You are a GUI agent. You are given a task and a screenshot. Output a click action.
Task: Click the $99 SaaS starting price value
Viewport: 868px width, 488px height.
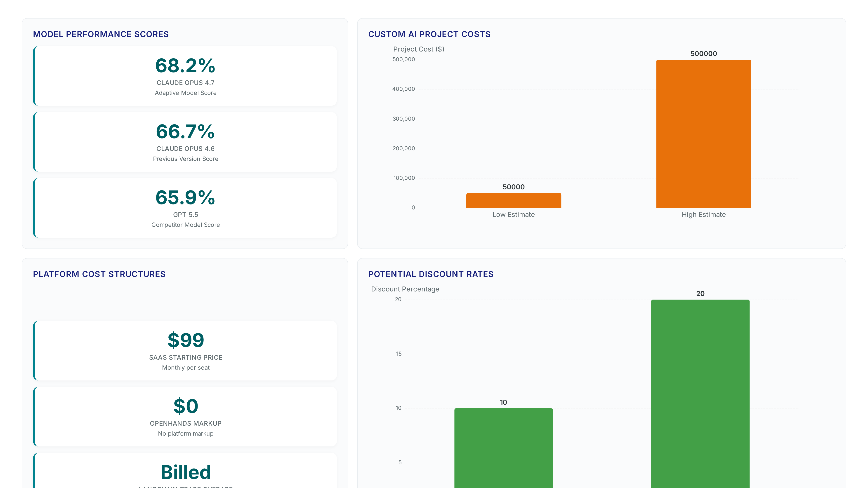[186, 340]
